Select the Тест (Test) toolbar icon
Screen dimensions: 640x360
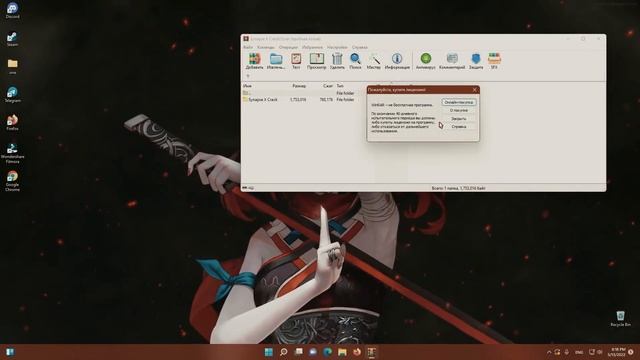click(x=296, y=61)
